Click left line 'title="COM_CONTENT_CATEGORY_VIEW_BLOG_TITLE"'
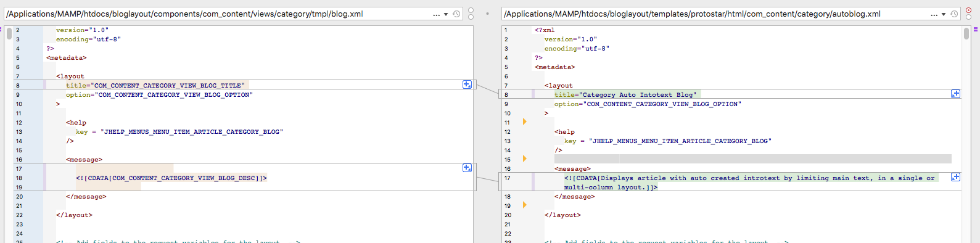This screenshot has height=243, width=980. tap(155, 85)
